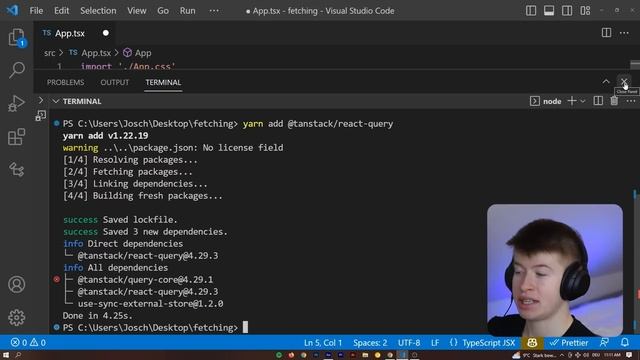Open Windows Start button
The height and width of the screenshot is (360, 640).
6,355
